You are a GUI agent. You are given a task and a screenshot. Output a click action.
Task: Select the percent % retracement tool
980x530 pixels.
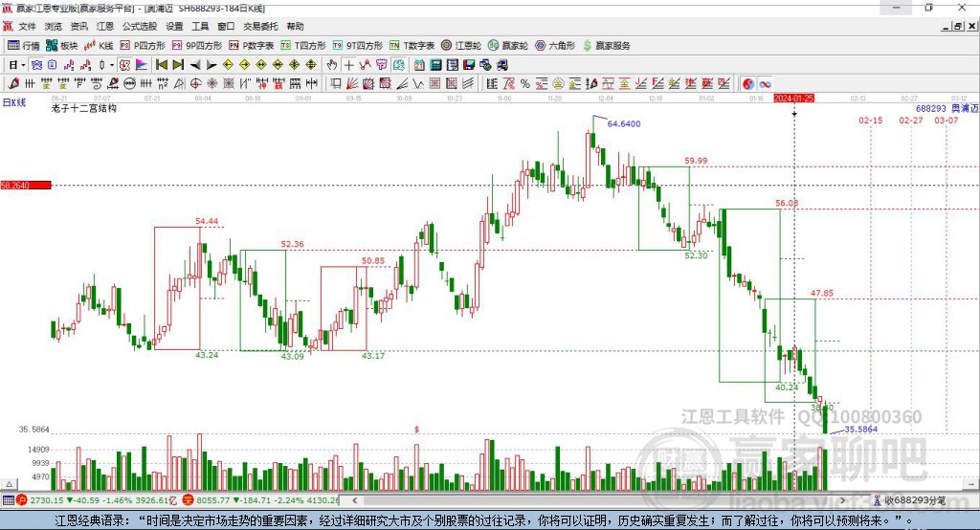(525, 84)
